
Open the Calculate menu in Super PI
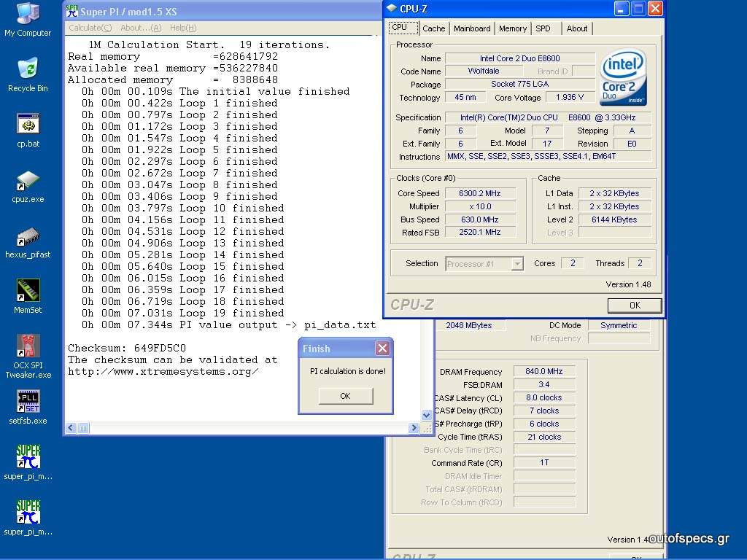pyautogui.click(x=90, y=28)
